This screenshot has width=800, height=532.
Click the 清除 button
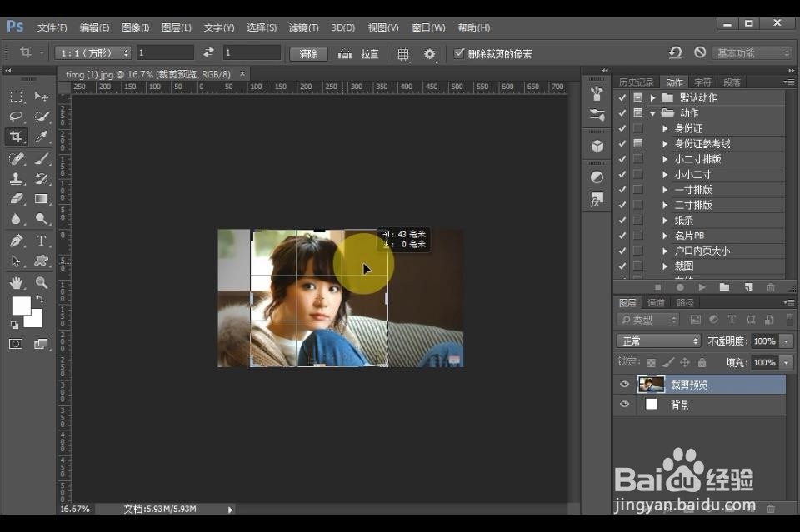[x=308, y=53]
